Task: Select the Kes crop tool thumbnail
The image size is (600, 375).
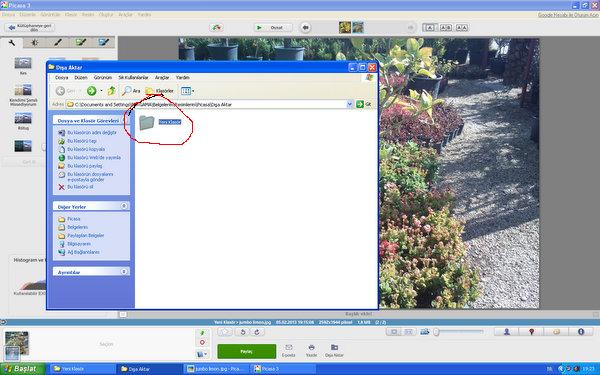Action: (23, 63)
